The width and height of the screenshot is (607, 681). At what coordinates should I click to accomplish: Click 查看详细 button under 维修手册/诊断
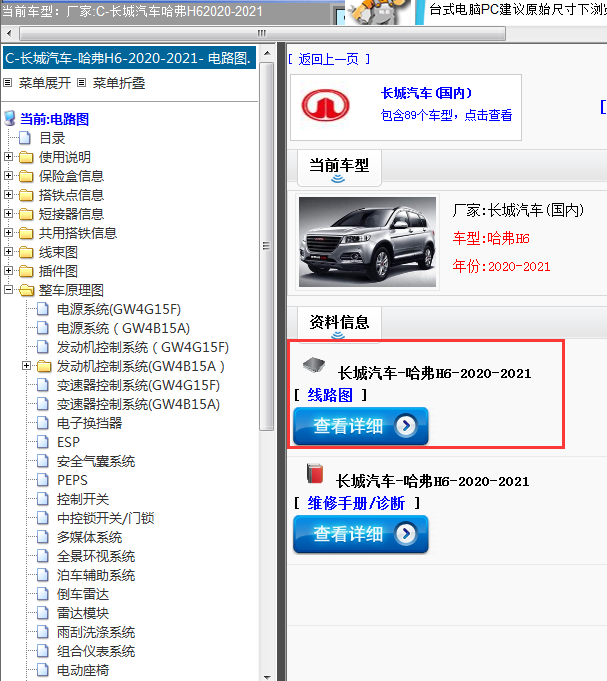[x=361, y=534]
